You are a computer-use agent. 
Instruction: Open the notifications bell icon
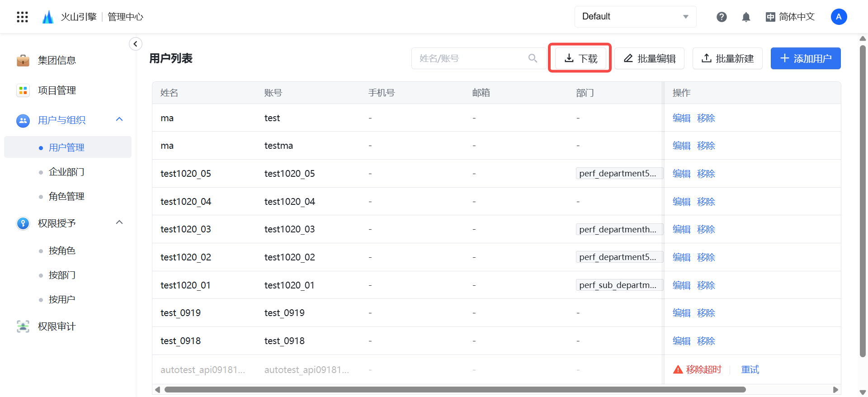(x=746, y=17)
